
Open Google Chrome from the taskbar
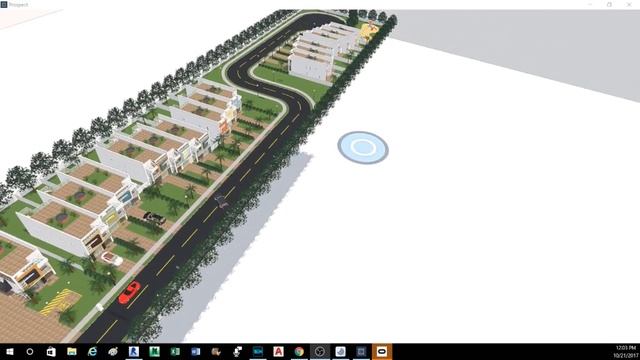tap(299, 351)
